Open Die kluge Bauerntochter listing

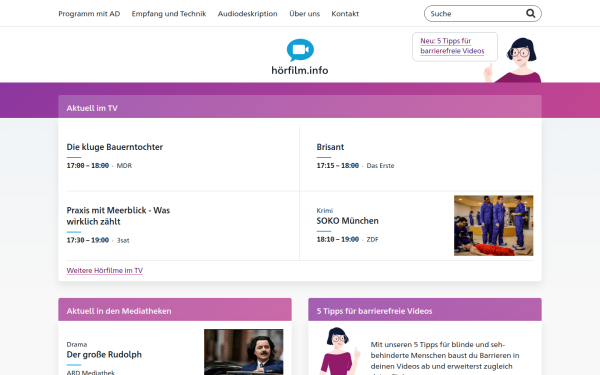(x=115, y=147)
